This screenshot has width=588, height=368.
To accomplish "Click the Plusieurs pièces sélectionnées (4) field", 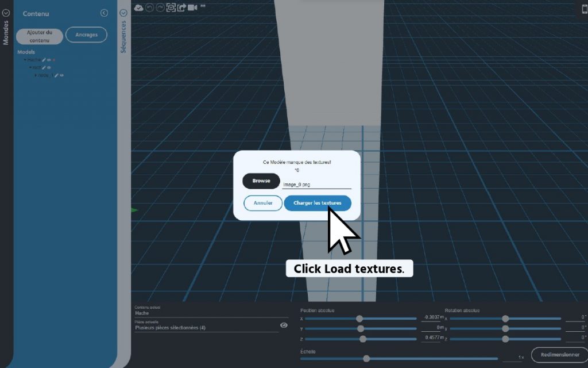I will [206, 328].
